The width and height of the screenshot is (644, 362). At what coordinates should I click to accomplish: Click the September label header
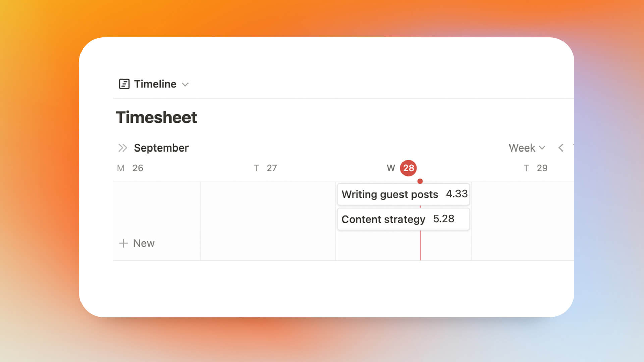click(x=161, y=147)
